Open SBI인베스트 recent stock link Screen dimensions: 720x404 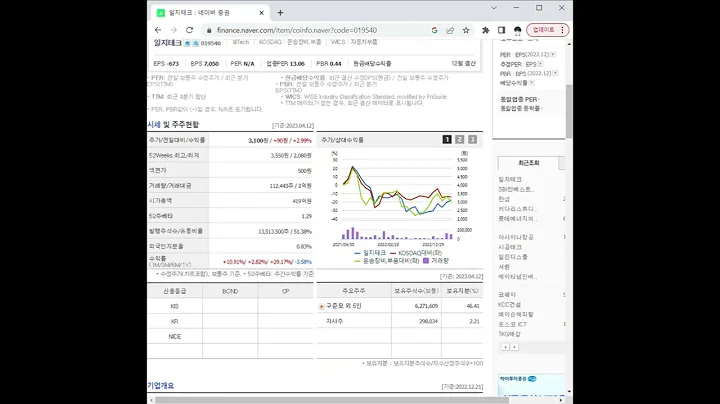(x=517, y=189)
